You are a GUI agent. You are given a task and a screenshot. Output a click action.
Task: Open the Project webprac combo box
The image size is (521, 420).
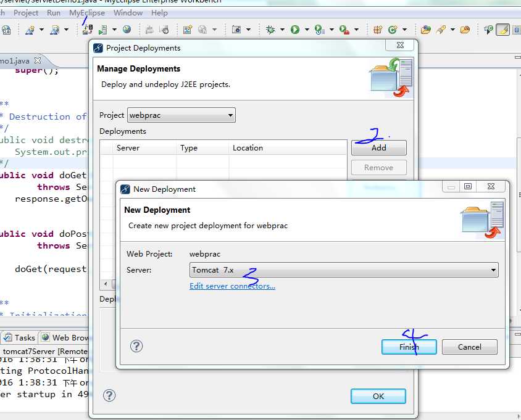pyautogui.click(x=181, y=115)
